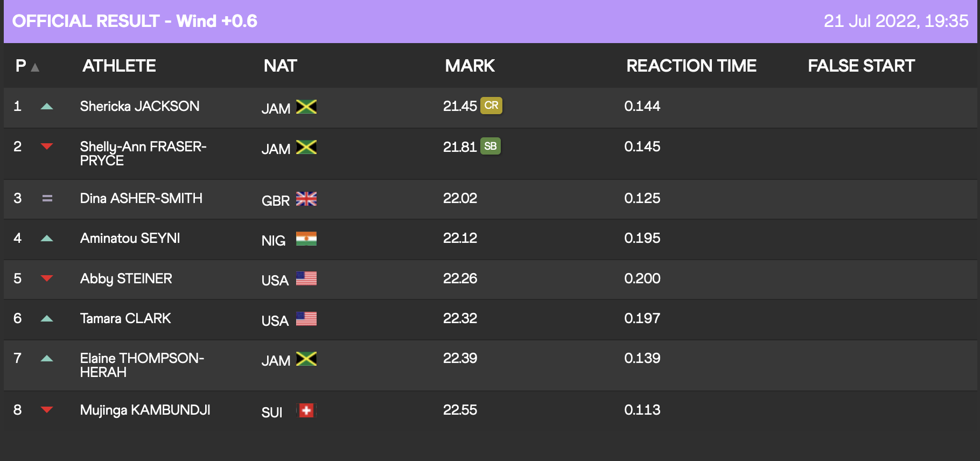This screenshot has width=980, height=461.
Task: Select Tamara CLARK athlete name
Action: pyautogui.click(x=125, y=318)
